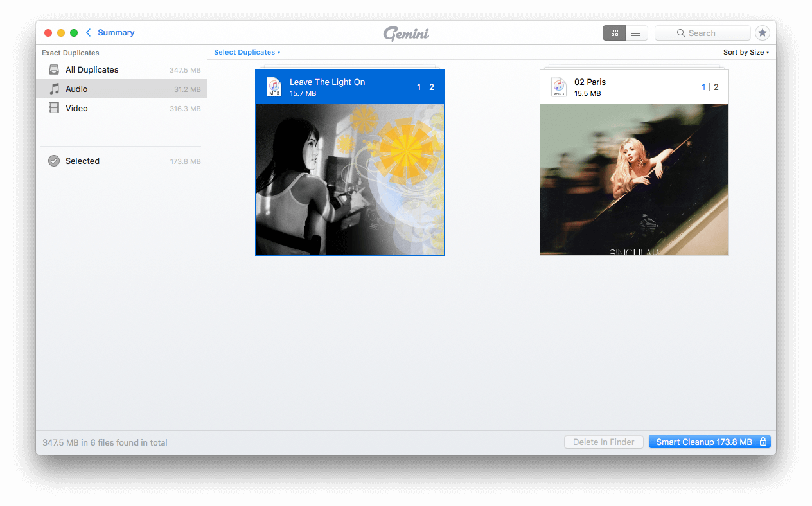This screenshot has height=506, width=812.
Task: Open Leave The Light On album artwork
Action: (349, 179)
